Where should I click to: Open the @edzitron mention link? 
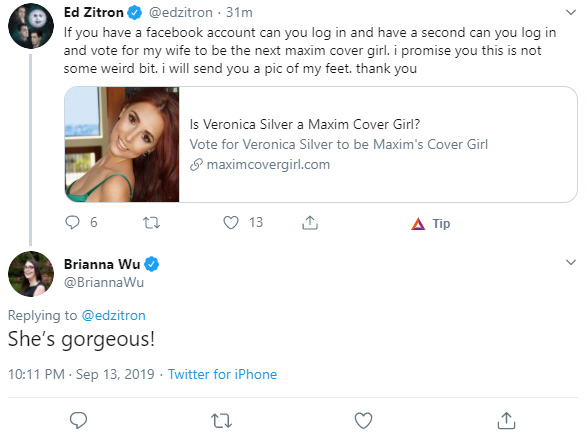113,315
